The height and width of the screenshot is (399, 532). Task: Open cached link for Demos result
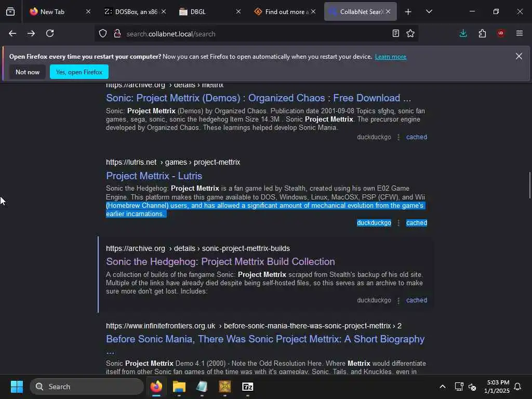pyautogui.click(x=417, y=137)
